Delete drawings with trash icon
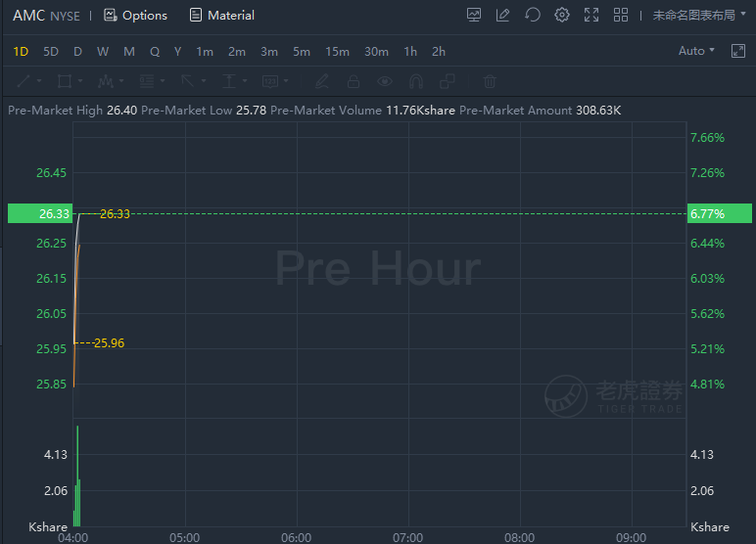756x544 pixels. (490, 81)
